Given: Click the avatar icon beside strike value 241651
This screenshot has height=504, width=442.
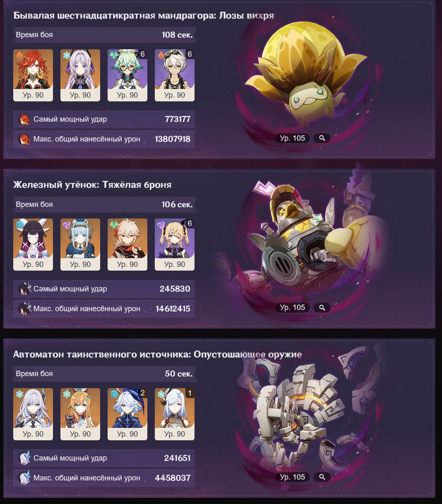Looking at the screenshot, I should (24, 458).
